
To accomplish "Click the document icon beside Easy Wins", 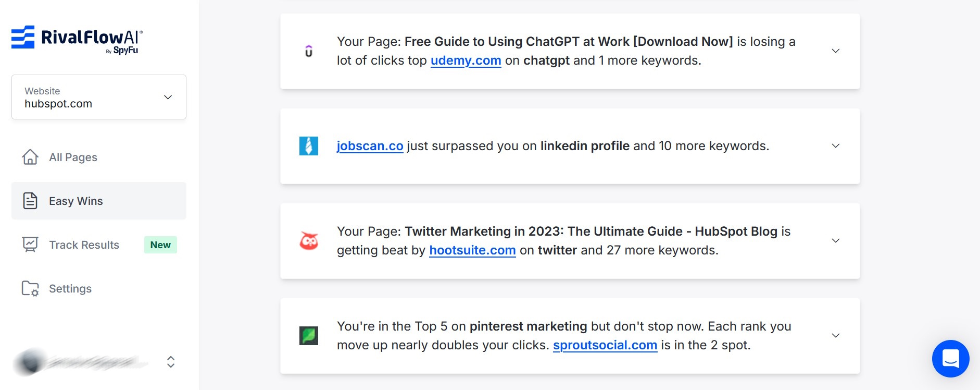I will point(30,201).
